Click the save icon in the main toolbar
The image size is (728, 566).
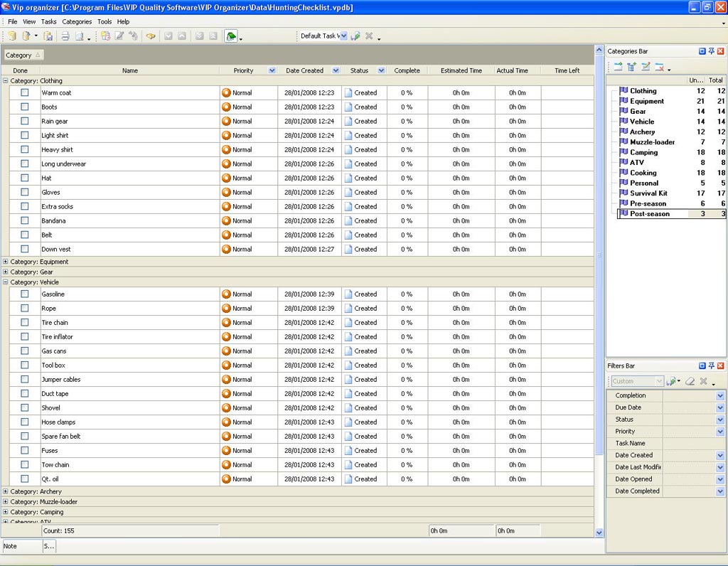[48, 36]
